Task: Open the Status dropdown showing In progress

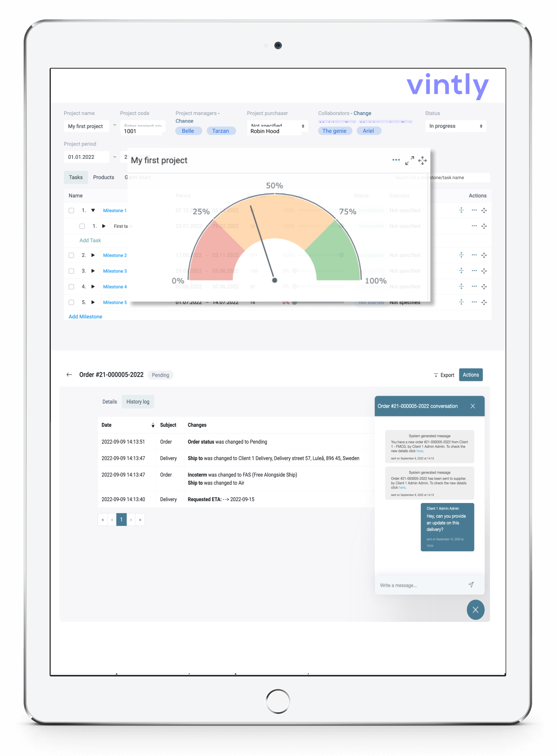Action: click(x=456, y=126)
